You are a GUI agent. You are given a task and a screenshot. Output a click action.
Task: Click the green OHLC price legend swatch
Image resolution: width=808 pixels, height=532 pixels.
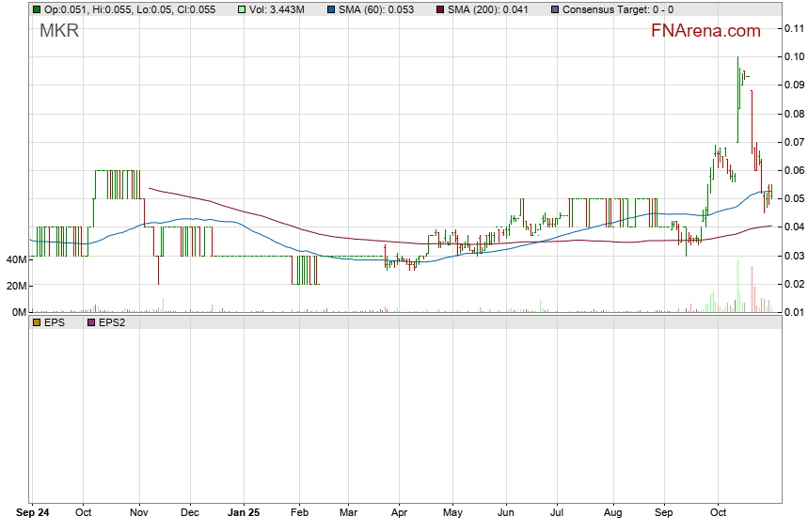(37, 9)
